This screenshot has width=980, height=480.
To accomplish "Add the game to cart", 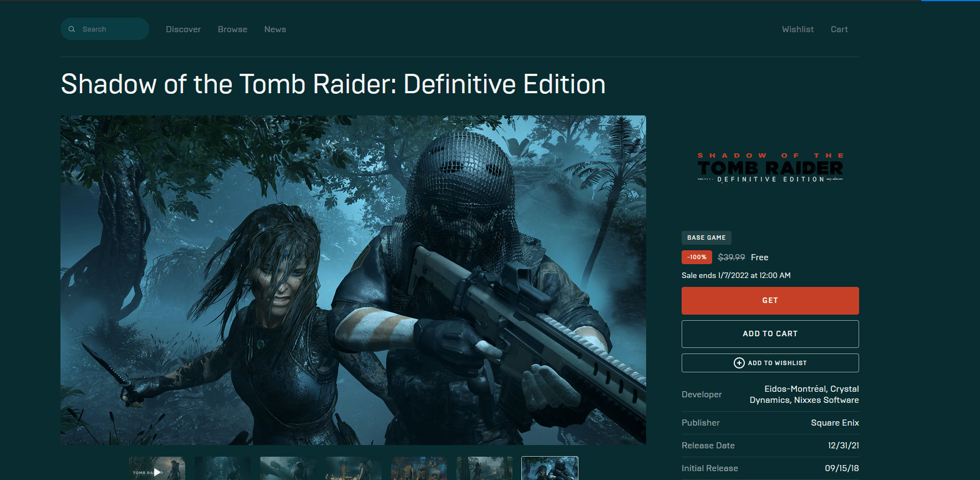I will coord(770,334).
